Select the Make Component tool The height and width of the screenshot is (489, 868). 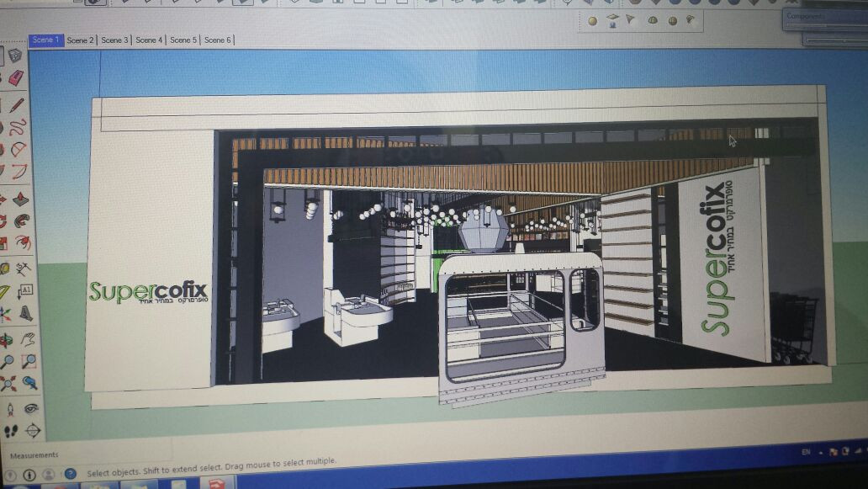15,55
